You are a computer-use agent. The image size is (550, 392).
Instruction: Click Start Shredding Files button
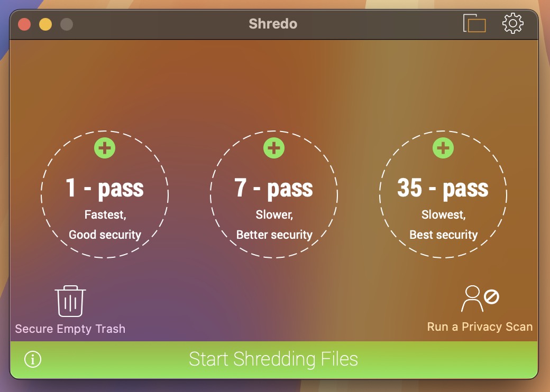tap(273, 359)
